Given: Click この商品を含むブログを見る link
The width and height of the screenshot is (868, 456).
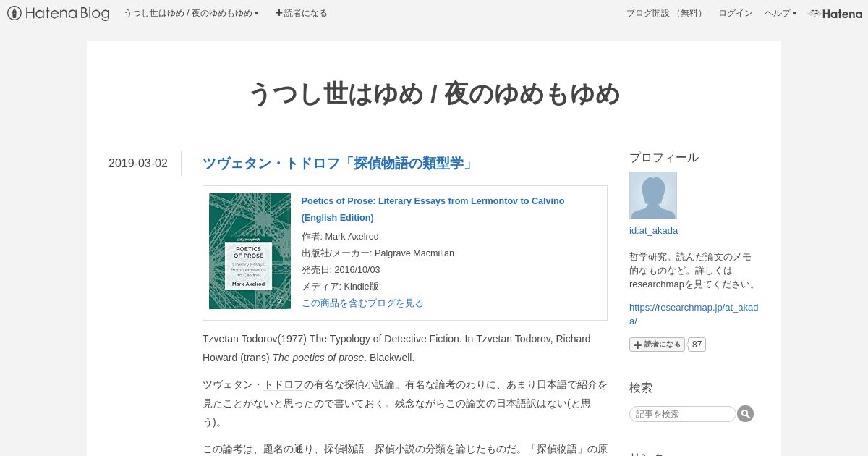Looking at the screenshot, I should coord(362,303).
